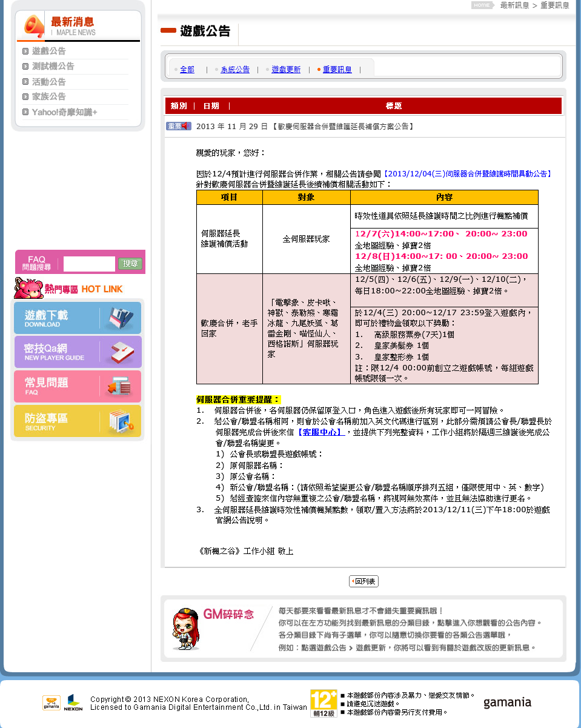Open the 客服中心 link

coord(320,432)
